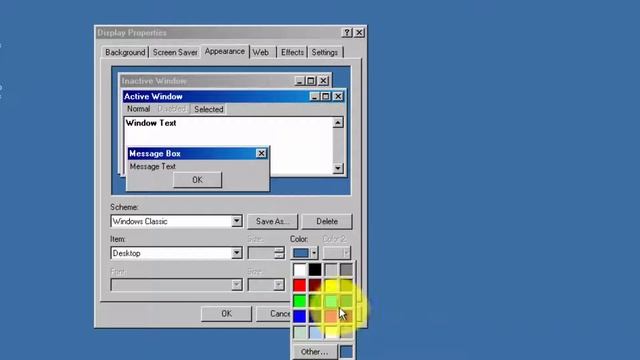
Task: Open the Scheme dropdown arrow
Action: point(236,221)
